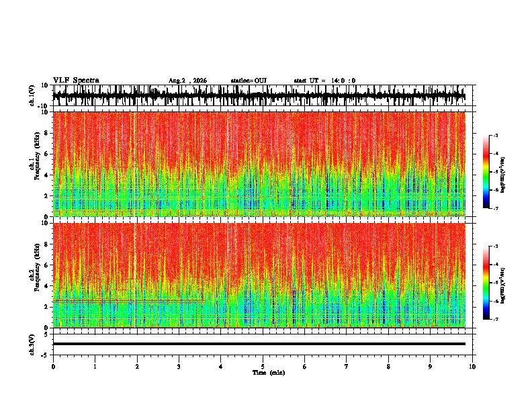Select time-axis tick label '7'
Viewport: 532px width, 411px height.
point(347,367)
